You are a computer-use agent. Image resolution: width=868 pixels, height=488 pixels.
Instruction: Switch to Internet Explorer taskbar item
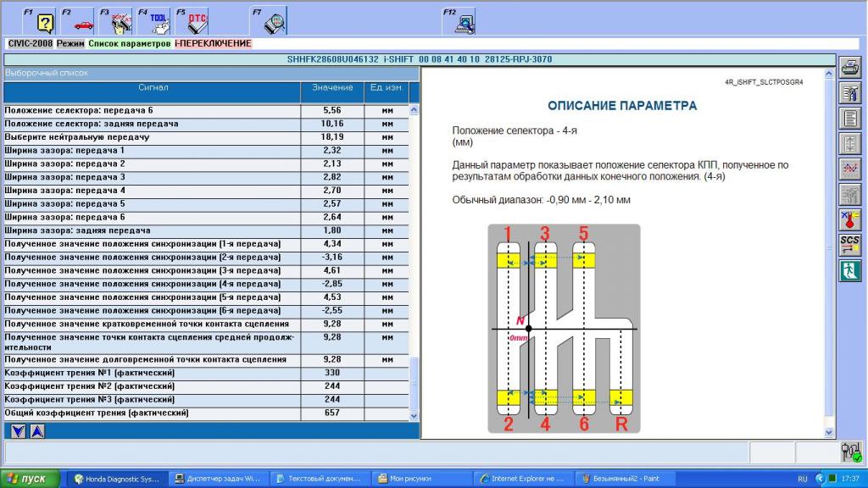[x=522, y=479]
